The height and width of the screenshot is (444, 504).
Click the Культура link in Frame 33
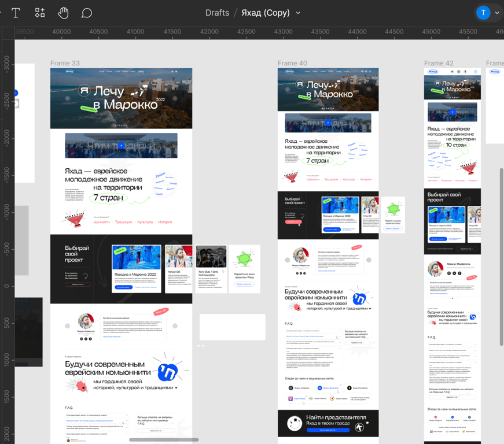point(145,222)
